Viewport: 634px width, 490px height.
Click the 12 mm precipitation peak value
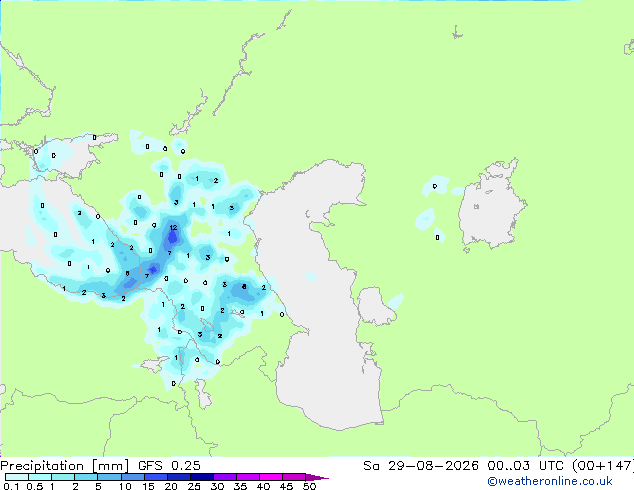(x=173, y=228)
